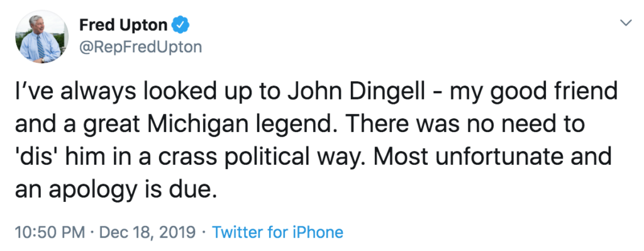Click the striped tie in the avatar
The width and height of the screenshot is (644, 251).
point(40,47)
